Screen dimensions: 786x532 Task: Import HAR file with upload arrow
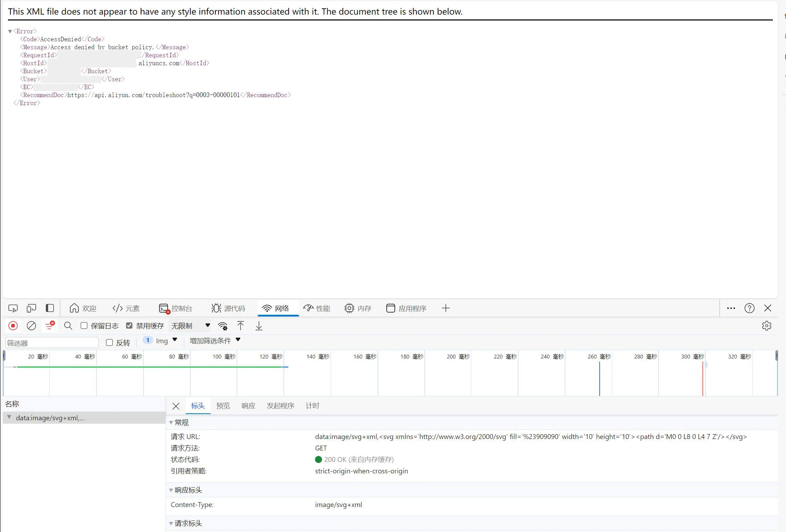click(x=240, y=326)
